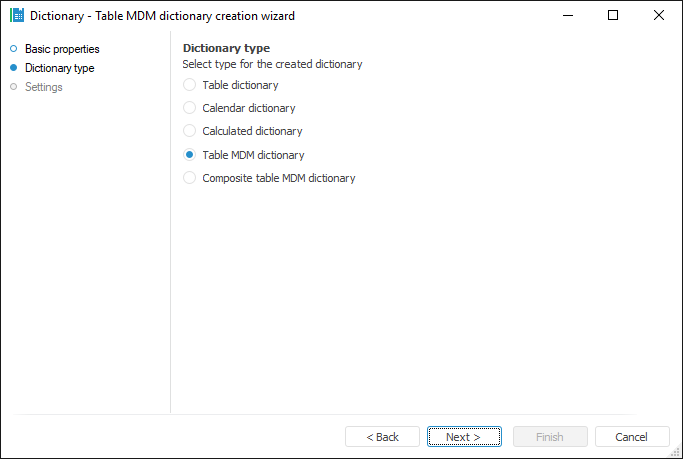Image resolution: width=685 pixels, height=459 pixels.
Task: Click the Settings step label in sidebar
Action: tap(44, 87)
